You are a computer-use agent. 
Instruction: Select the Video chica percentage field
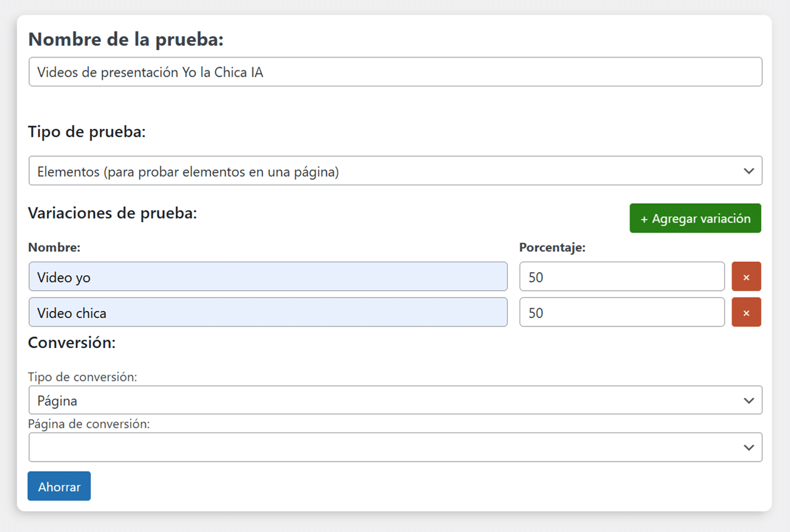pos(622,312)
